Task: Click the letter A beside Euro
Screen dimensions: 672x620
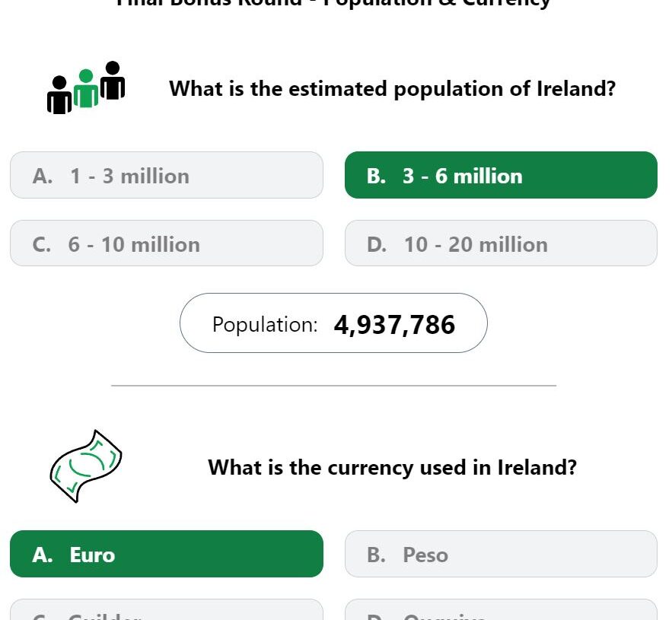Action: (x=43, y=555)
